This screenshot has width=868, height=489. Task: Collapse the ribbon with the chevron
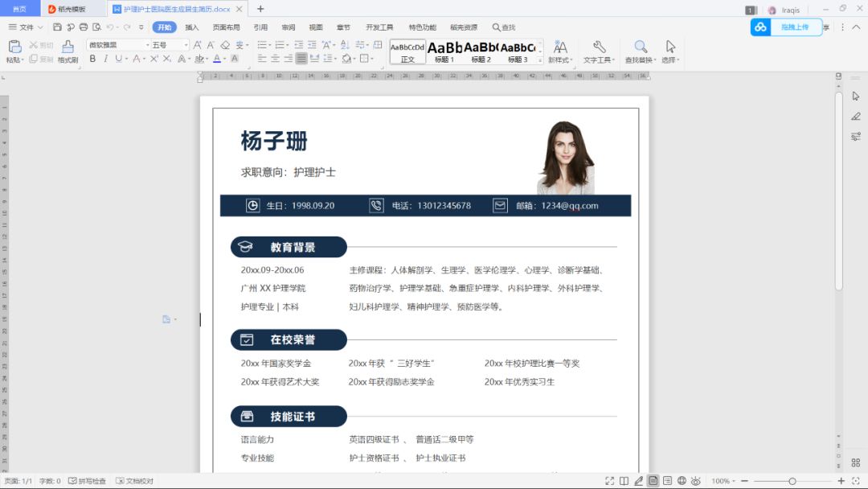pyautogui.click(x=856, y=27)
